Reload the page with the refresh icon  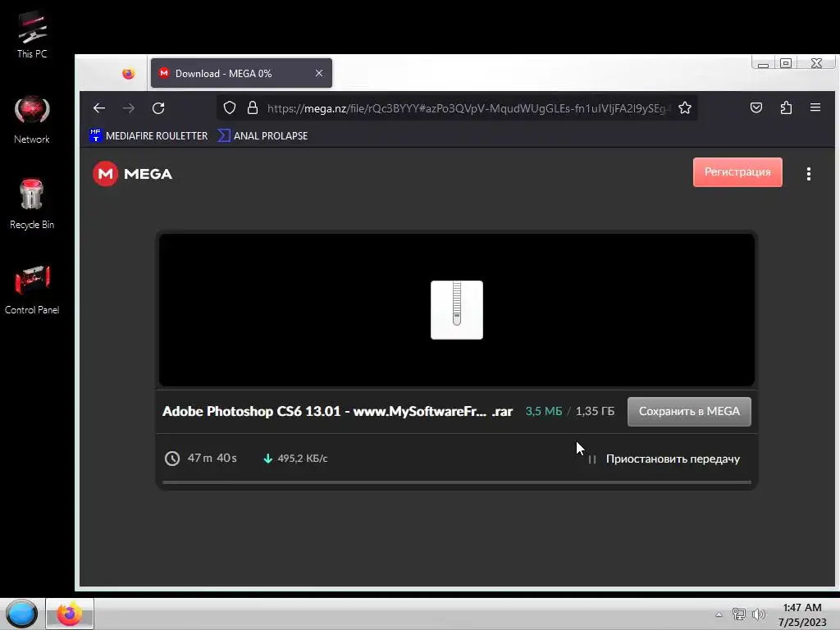[x=158, y=108]
